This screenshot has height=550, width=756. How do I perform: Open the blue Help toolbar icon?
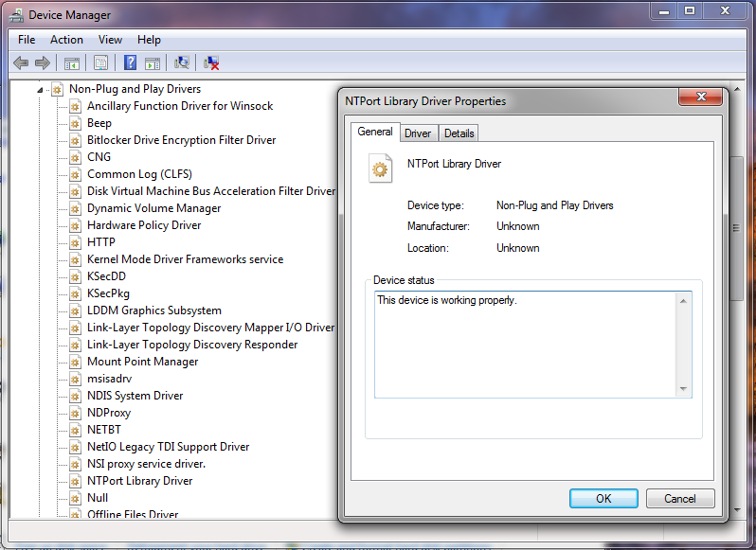pos(130,62)
